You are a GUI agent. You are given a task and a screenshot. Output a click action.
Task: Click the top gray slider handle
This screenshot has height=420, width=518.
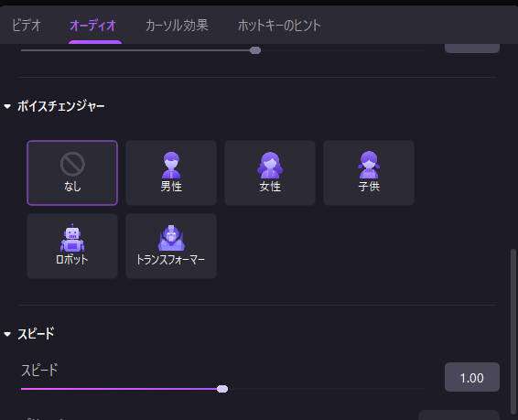click(x=255, y=50)
